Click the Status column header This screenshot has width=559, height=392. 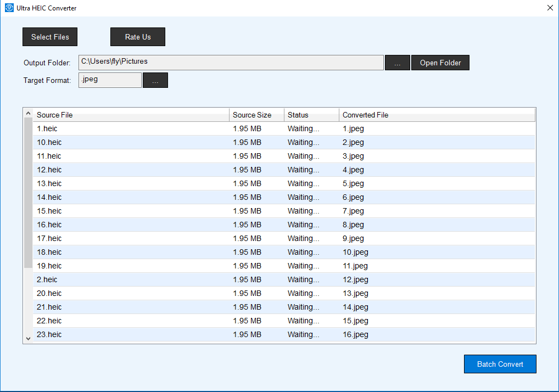click(x=311, y=115)
